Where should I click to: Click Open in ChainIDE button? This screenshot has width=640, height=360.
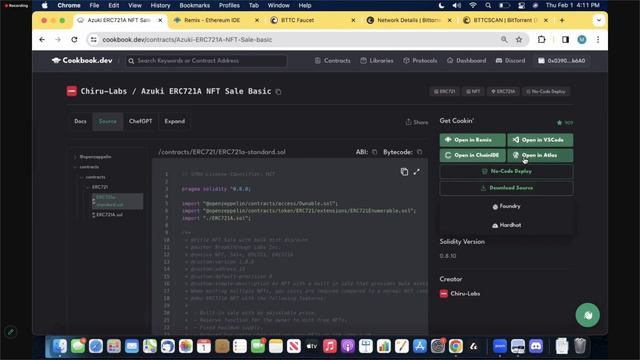coord(472,156)
